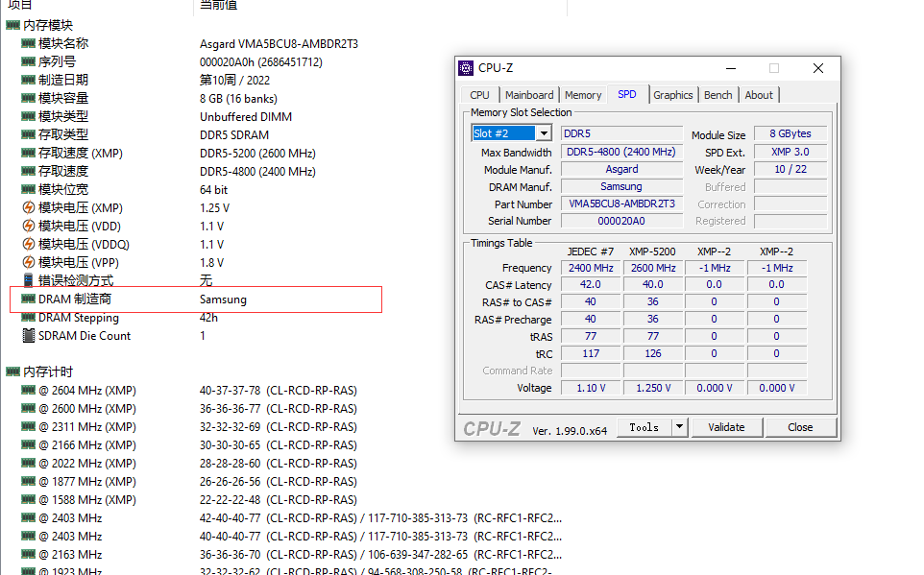Click Max Bandwidth field DDR5-4800 (2400 MHz)
Screen dimensions: 924x575
(621, 152)
